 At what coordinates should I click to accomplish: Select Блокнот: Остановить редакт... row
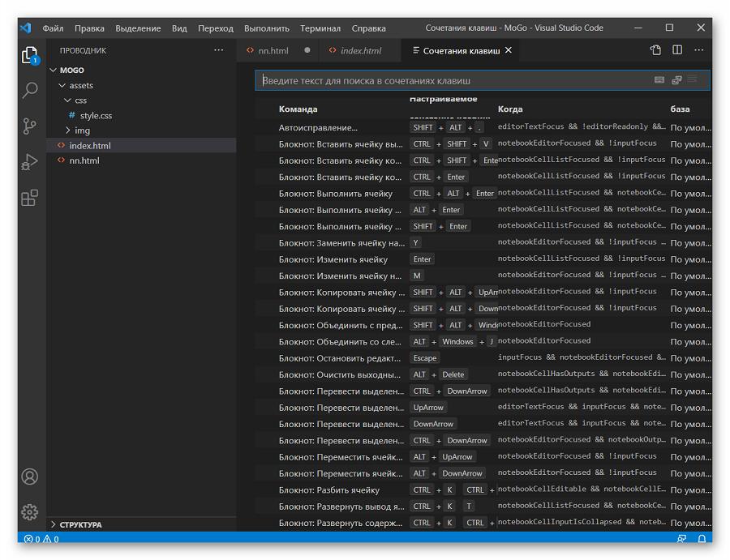pyautogui.click(x=483, y=358)
